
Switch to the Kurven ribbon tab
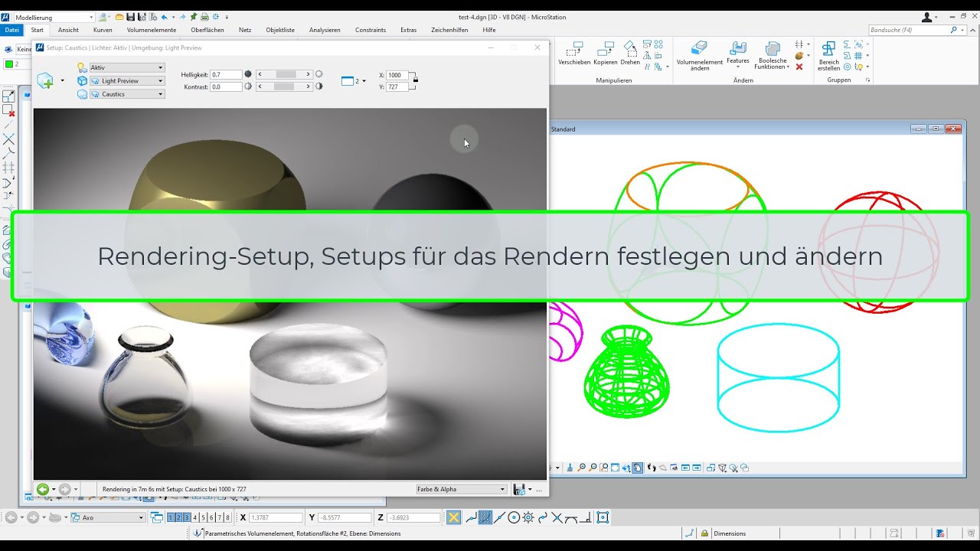(x=103, y=30)
